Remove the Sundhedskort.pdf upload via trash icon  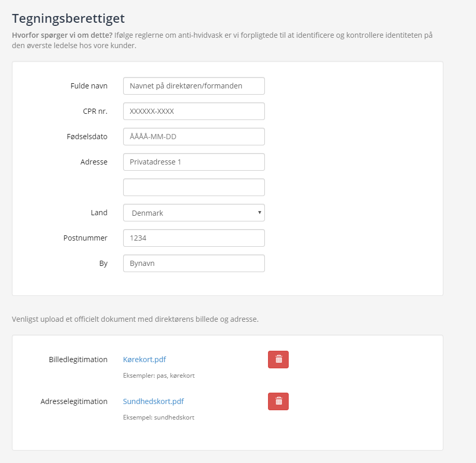278,401
